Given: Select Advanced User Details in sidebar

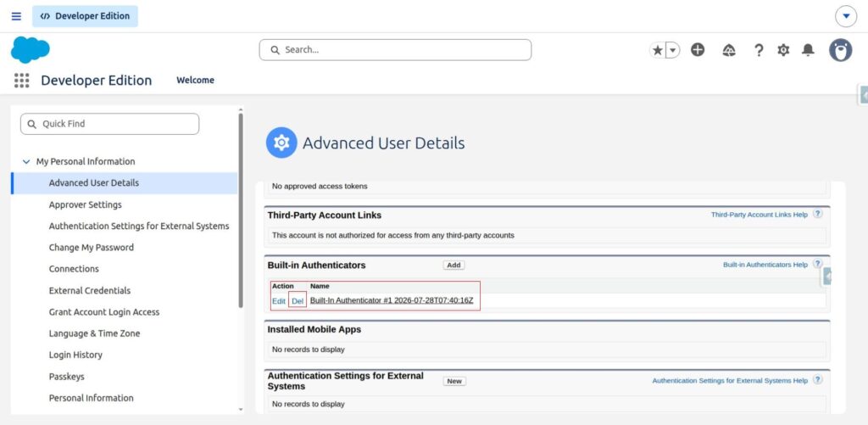Looking at the screenshot, I should [x=124, y=183].
